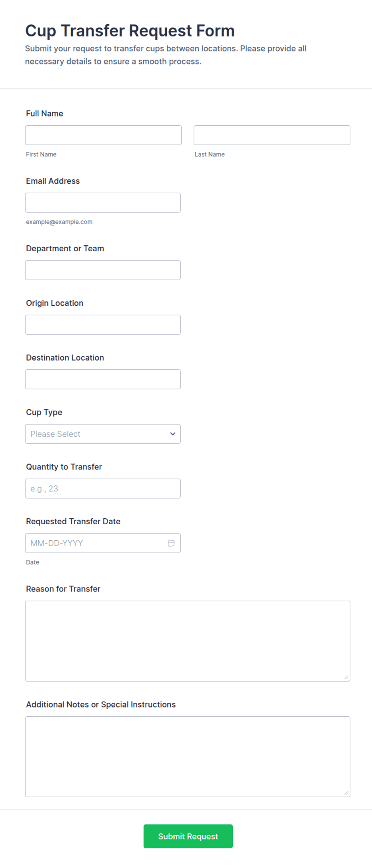Viewport: 372px width, 868px height.
Task: Select the Department or Team field
Action: tap(103, 270)
